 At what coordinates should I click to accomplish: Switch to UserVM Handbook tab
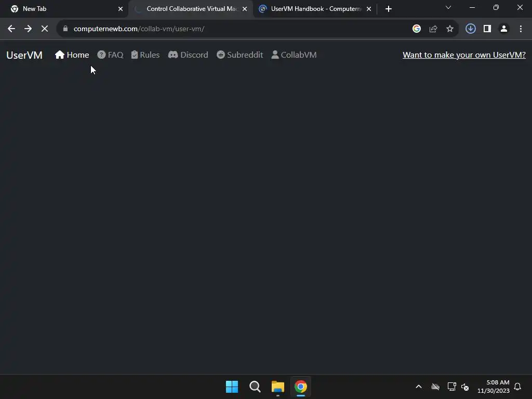tap(314, 9)
